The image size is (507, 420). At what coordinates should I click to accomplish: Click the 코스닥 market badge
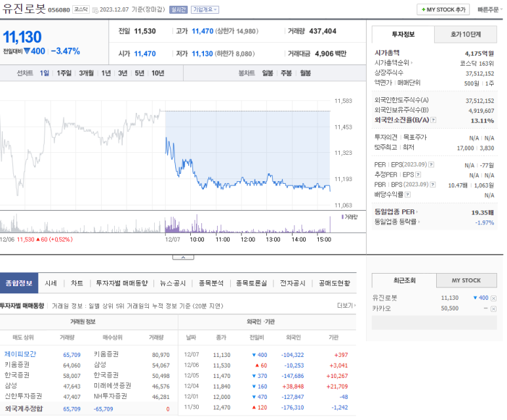click(x=81, y=9)
